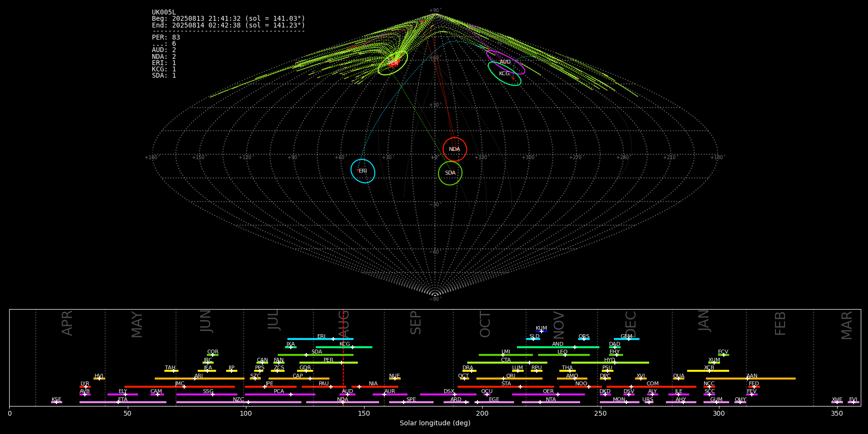Click the 'SDA: 1' count entry
This screenshot has height=434, width=868.
tap(164, 75)
